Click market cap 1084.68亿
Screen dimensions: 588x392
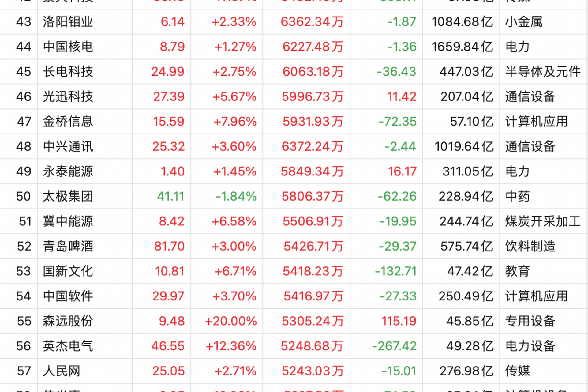coord(463,22)
